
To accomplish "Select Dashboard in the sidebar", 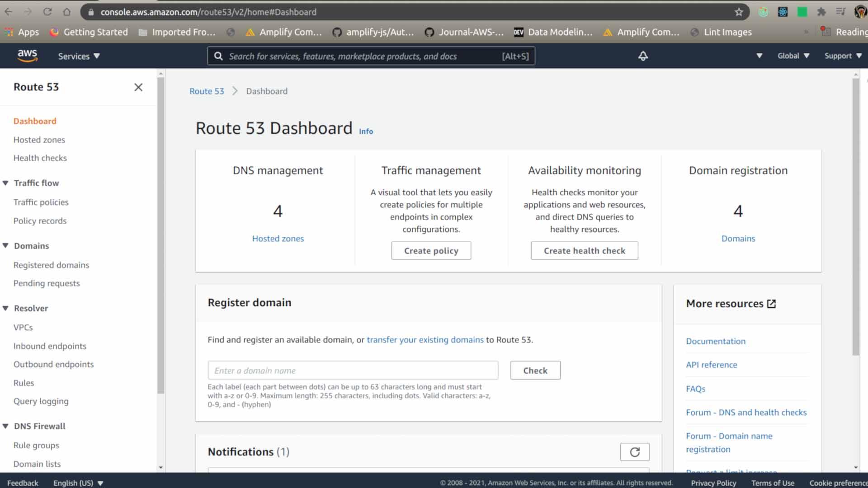I will tap(35, 121).
